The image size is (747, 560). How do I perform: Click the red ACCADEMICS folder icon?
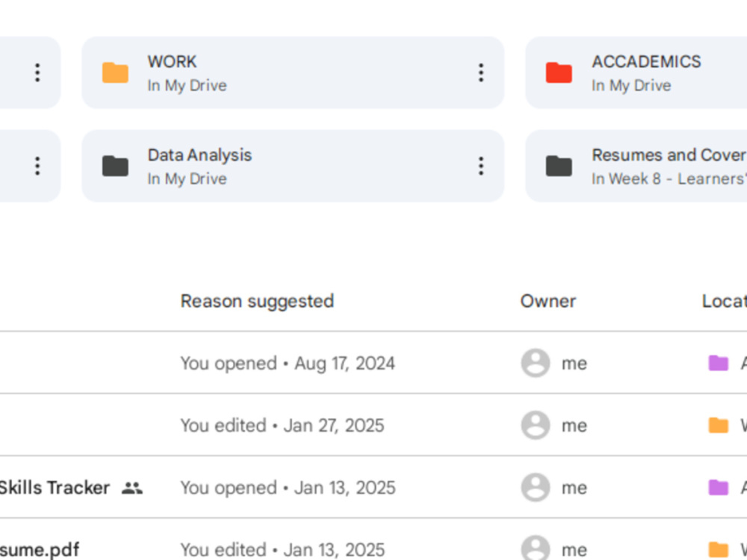coord(559,73)
